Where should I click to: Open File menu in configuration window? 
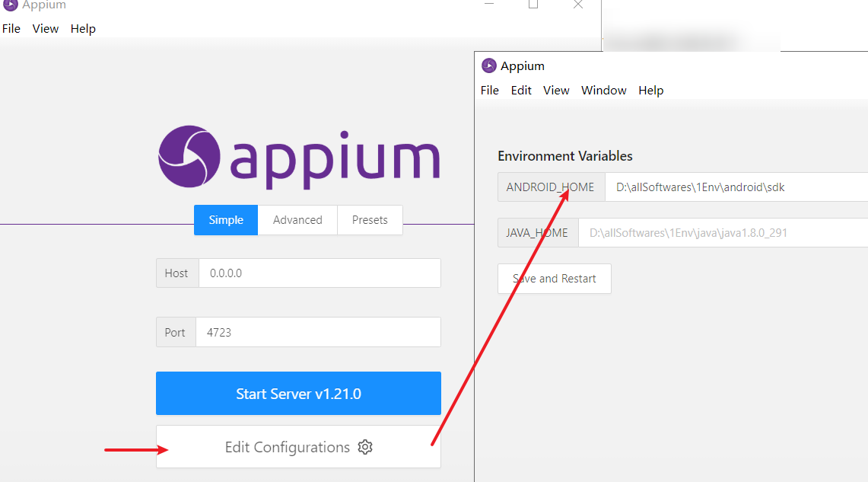point(489,91)
